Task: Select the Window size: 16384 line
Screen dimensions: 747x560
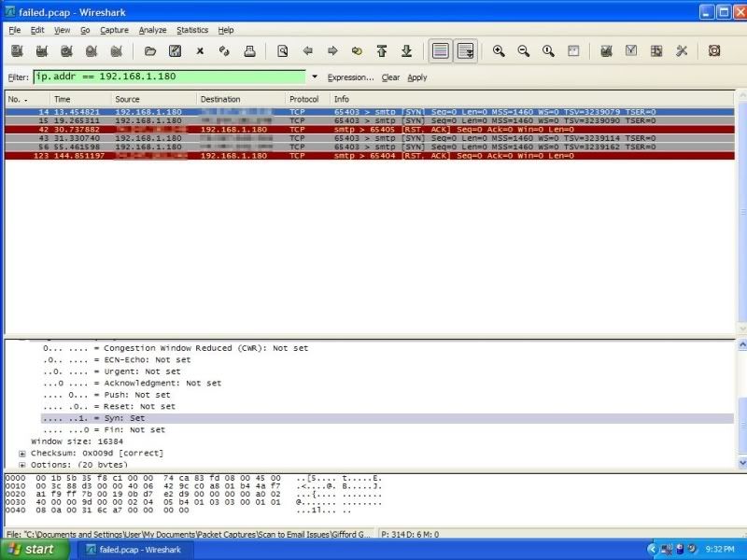Action: pos(78,441)
